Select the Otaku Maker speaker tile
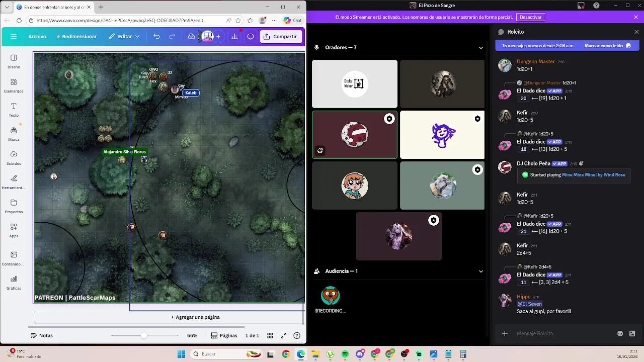The height and width of the screenshot is (362, 644). click(x=355, y=84)
